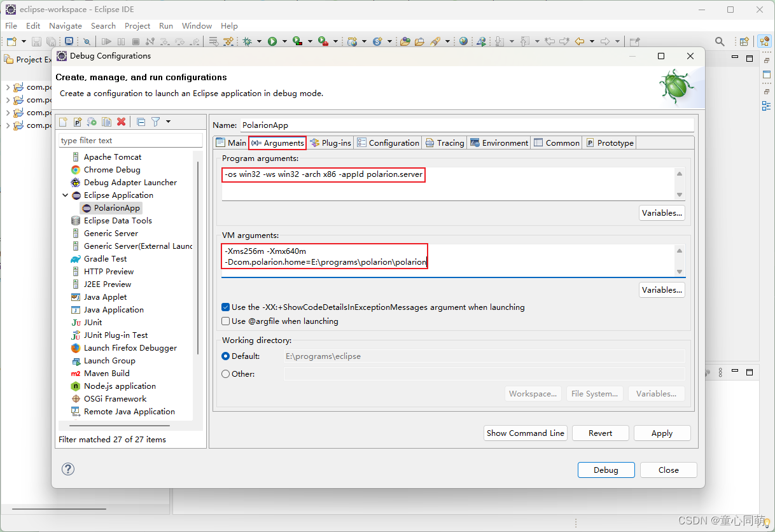
Task: Click the Revert button
Action: click(600, 433)
